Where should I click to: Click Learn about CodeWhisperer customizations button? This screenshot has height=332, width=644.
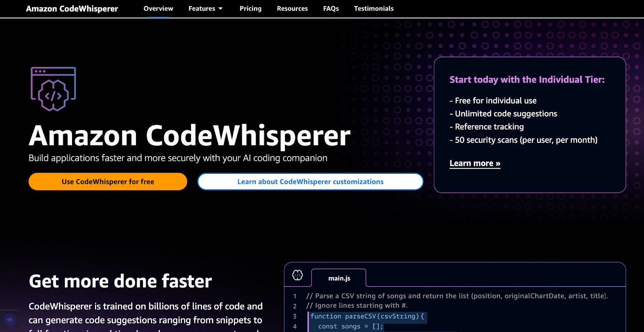coord(310,181)
